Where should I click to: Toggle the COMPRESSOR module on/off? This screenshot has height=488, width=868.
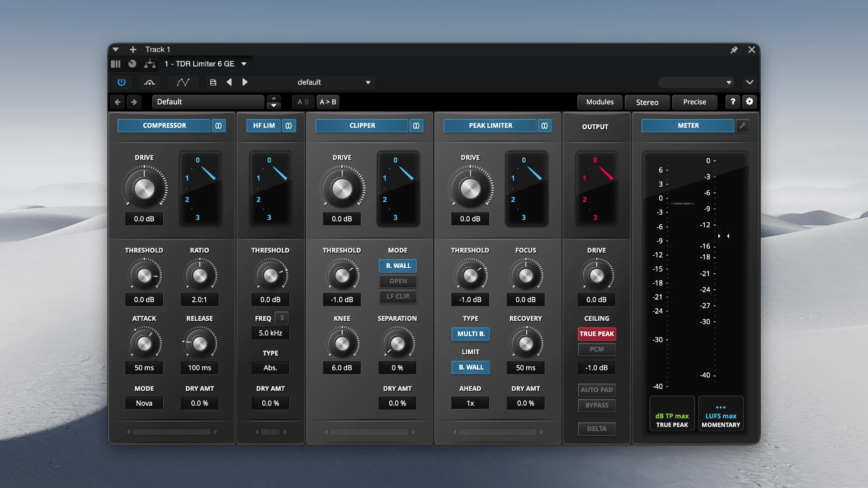tap(164, 126)
